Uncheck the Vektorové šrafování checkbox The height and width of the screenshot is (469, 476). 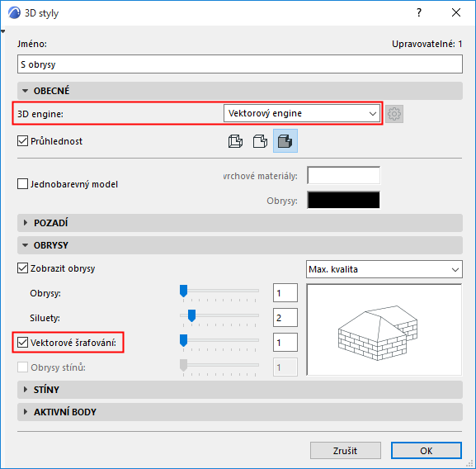23,343
